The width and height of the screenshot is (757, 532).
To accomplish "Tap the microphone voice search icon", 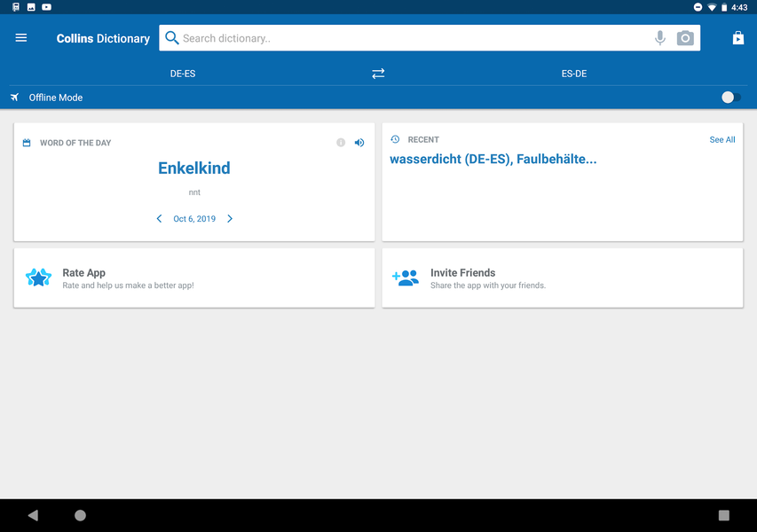I will pyautogui.click(x=659, y=38).
